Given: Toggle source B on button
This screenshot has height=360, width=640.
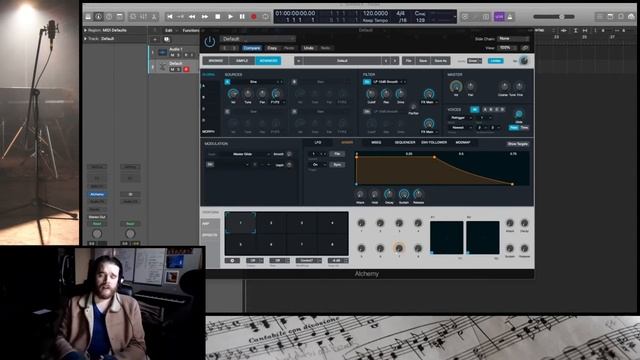Looking at the screenshot, I should point(294,82).
